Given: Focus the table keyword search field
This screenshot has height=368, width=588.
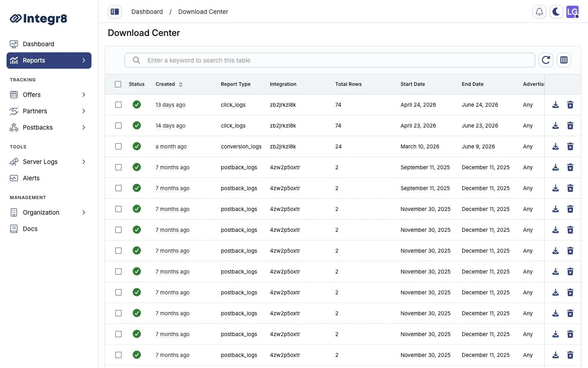Looking at the screenshot, I should pos(330,60).
